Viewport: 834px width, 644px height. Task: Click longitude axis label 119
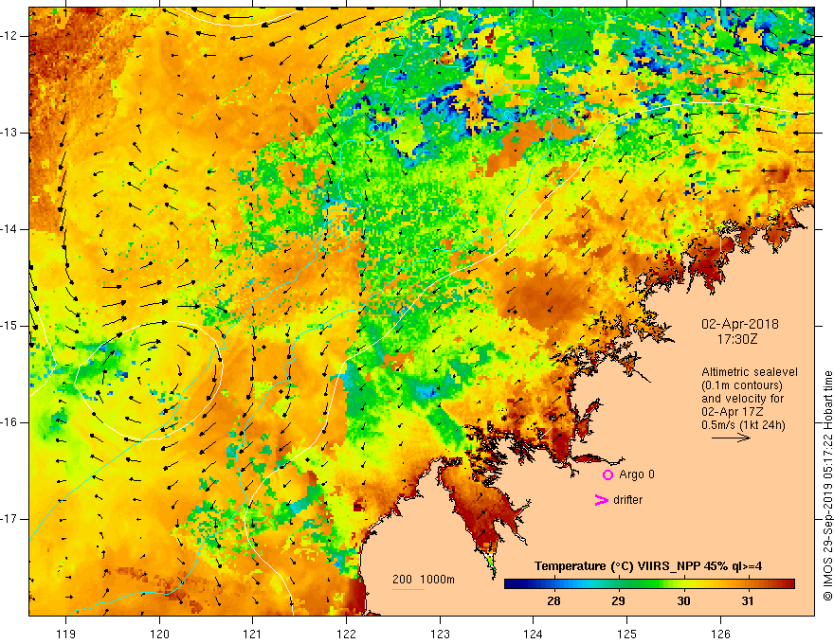coord(66,634)
